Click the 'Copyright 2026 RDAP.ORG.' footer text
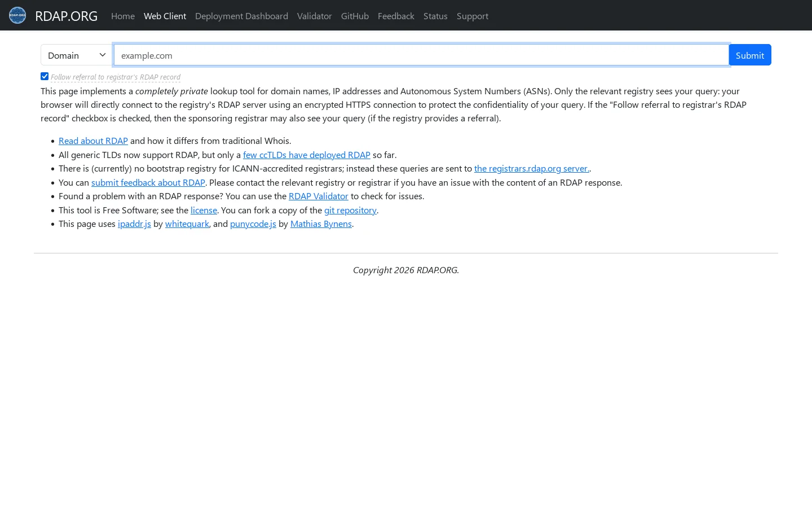 406,270
